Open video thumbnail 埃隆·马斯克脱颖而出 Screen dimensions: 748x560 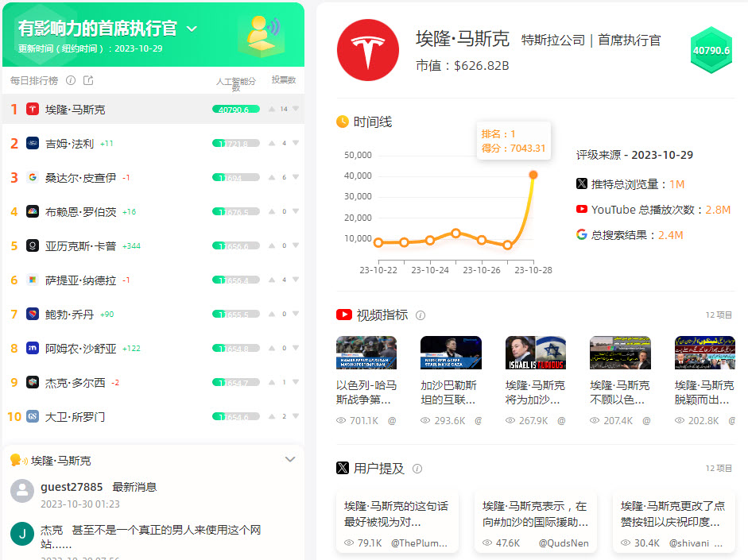[x=704, y=353]
